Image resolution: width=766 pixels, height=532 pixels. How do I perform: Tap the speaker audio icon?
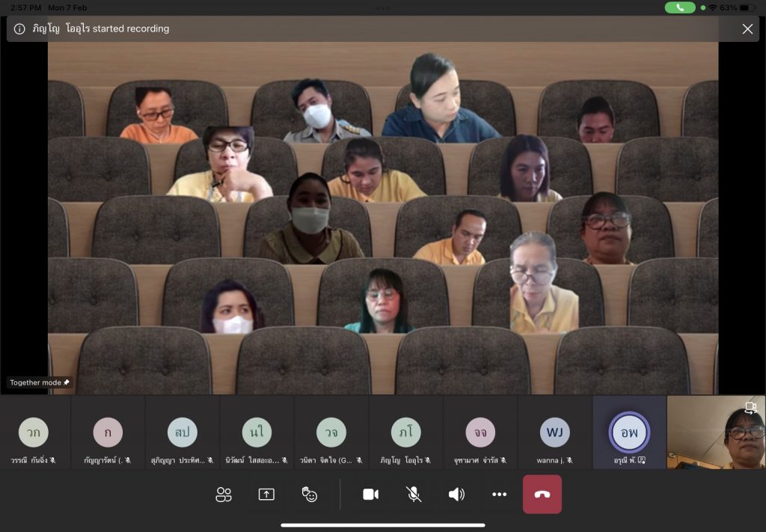click(x=456, y=495)
